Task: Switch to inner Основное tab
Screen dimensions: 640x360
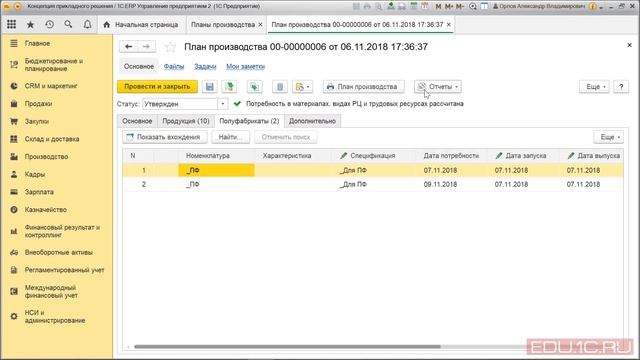Action: point(137,121)
